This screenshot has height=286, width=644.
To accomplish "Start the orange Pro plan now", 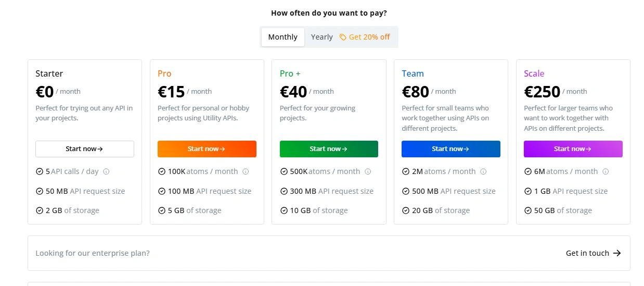I will [207, 149].
